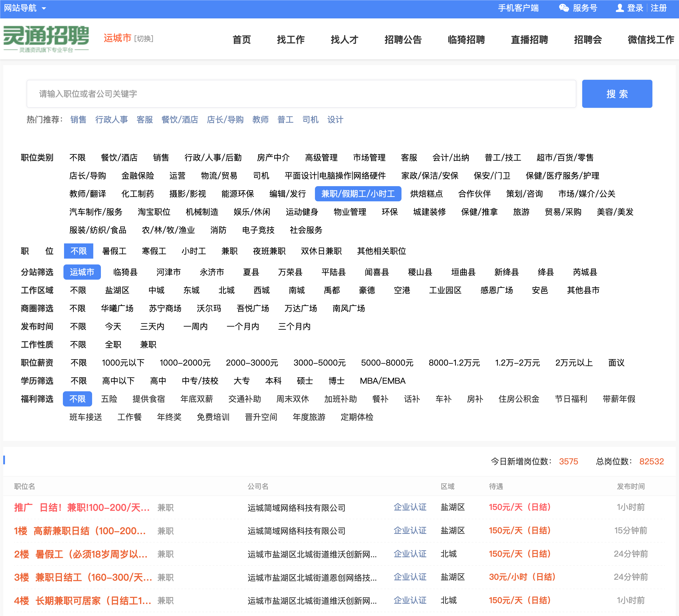Filter salary 面议
This screenshot has width=679, height=616.
click(x=616, y=363)
